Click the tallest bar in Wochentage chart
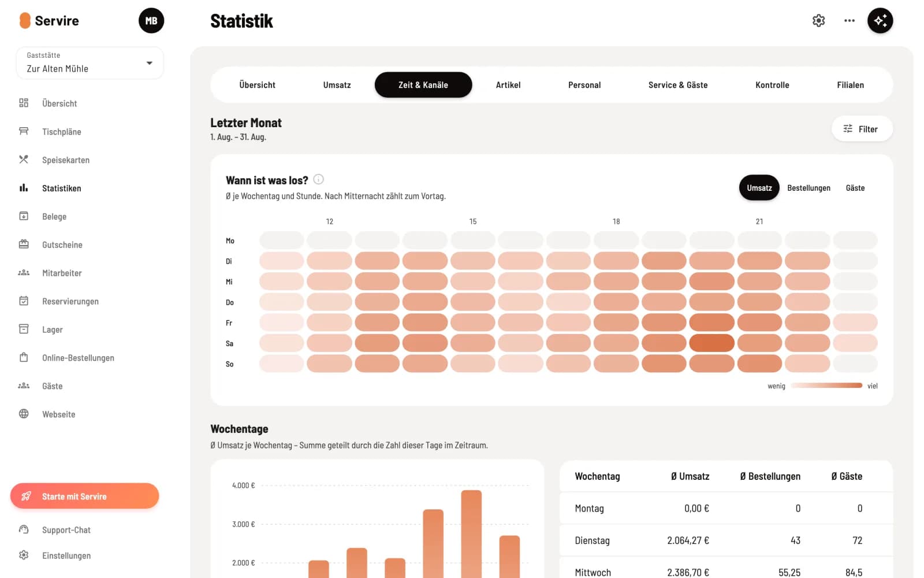This screenshot has width=924, height=578. pyautogui.click(x=471, y=534)
